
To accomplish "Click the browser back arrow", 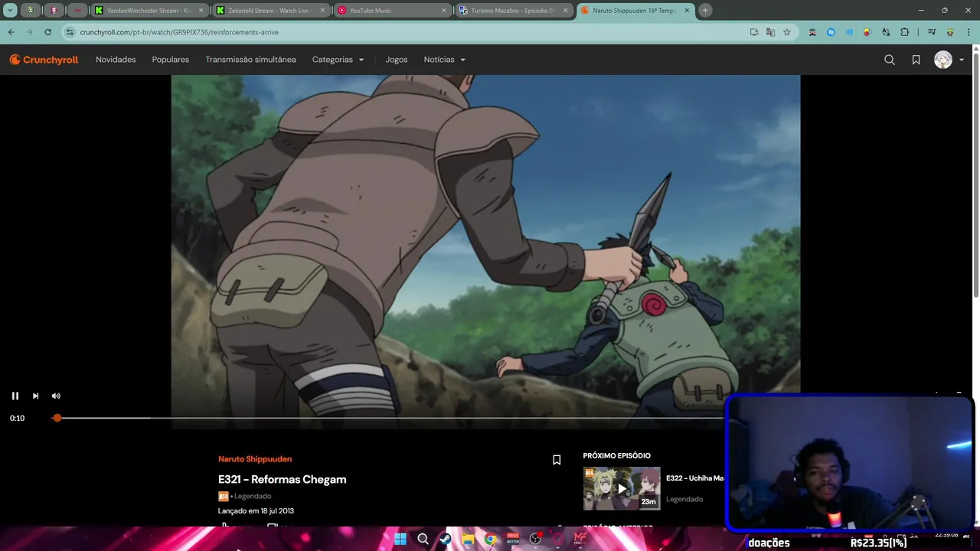I will point(11,32).
